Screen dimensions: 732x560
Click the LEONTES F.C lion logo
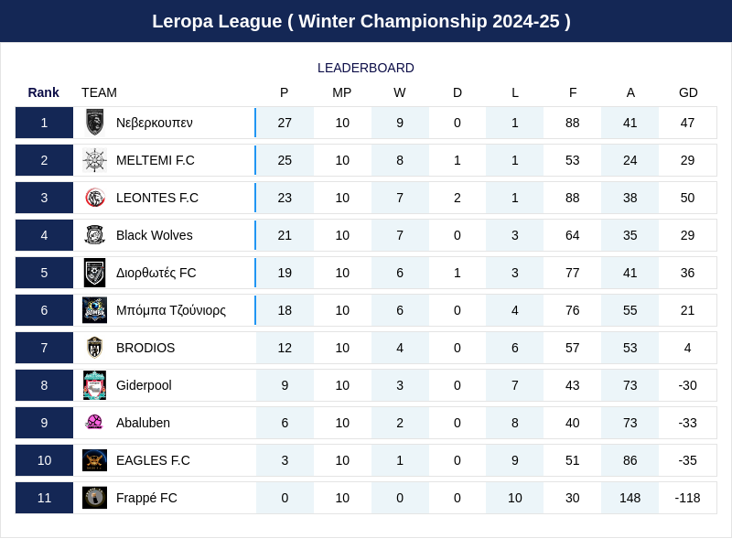(x=94, y=198)
